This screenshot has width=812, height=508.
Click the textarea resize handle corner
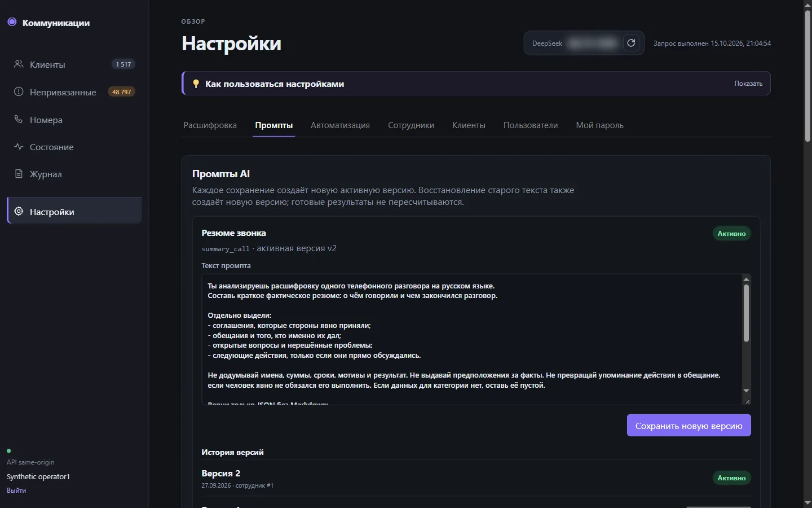747,401
